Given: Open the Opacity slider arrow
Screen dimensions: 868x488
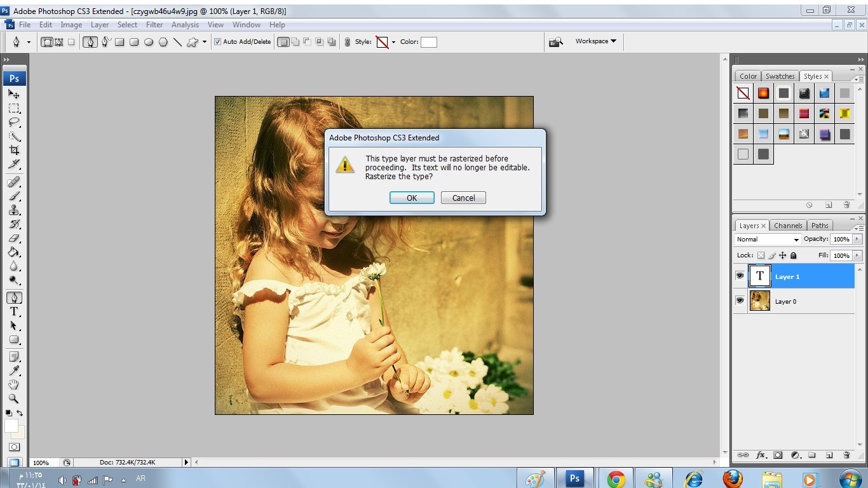Looking at the screenshot, I should 857,240.
